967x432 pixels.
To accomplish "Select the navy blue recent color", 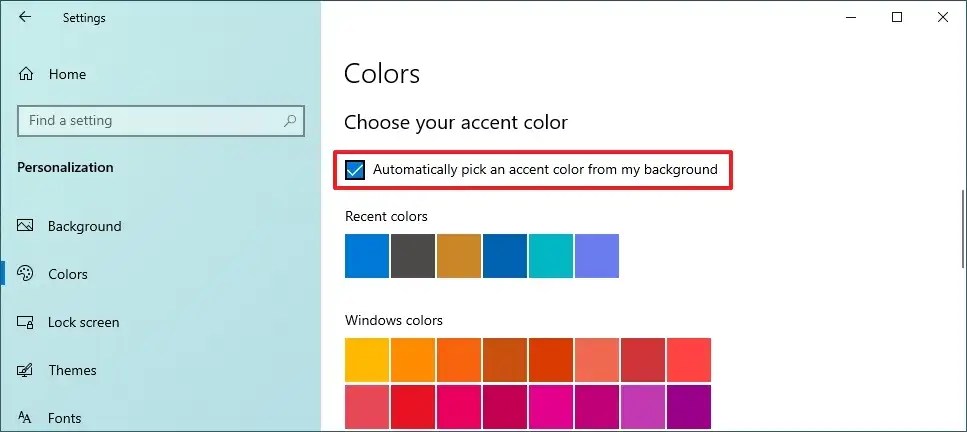I will click(x=505, y=255).
